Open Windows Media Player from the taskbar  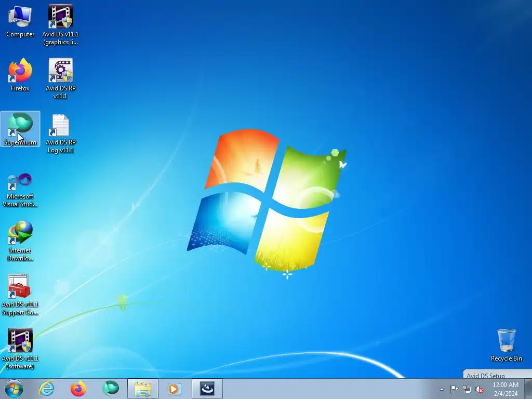point(175,389)
